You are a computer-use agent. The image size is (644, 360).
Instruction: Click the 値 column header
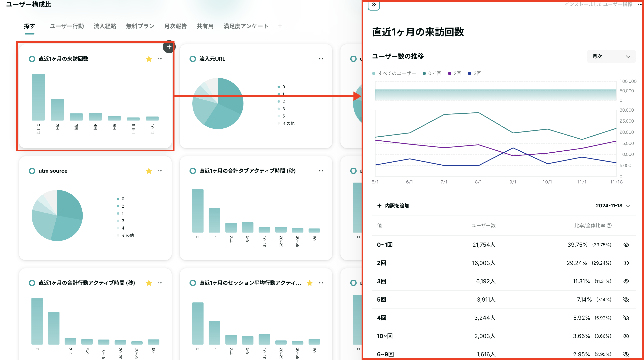(379, 225)
